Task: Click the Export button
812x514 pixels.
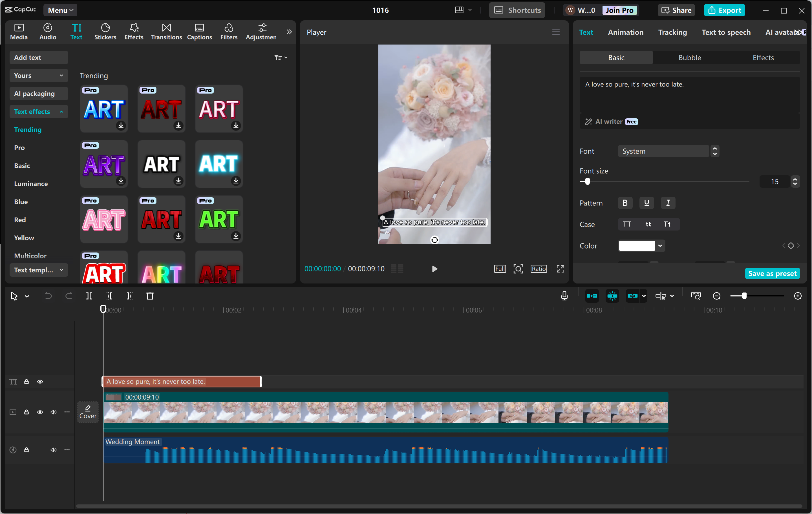Action: [x=724, y=10]
